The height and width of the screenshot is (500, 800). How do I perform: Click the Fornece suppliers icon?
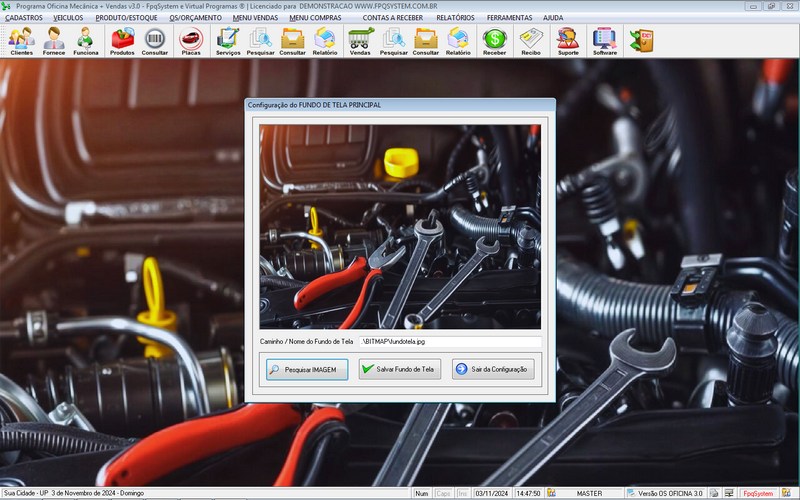click(54, 40)
